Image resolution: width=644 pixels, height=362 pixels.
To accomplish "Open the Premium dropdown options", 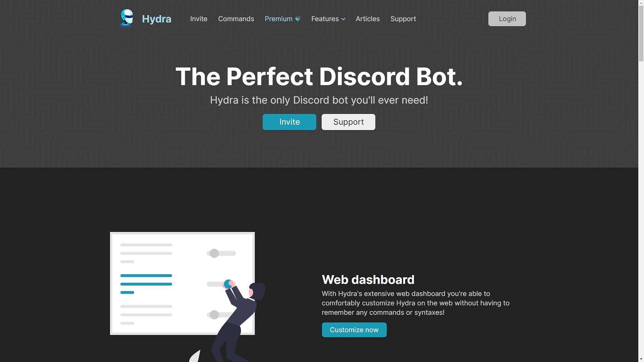I will tap(282, 18).
